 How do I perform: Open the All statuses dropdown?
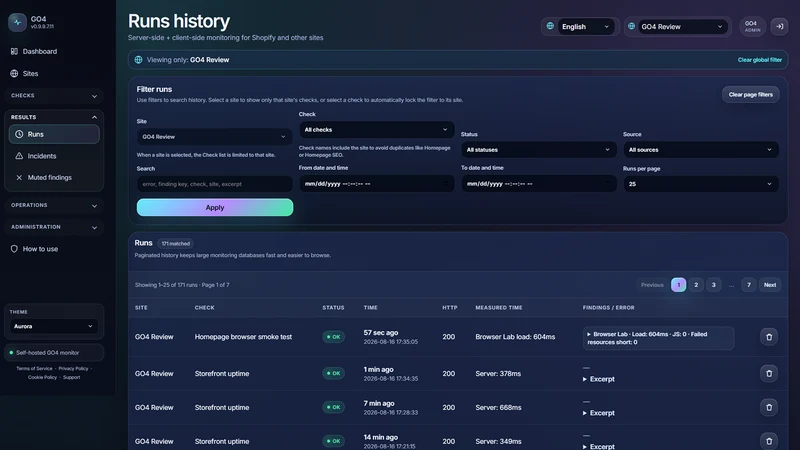pyautogui.click(x=538, y=150)
